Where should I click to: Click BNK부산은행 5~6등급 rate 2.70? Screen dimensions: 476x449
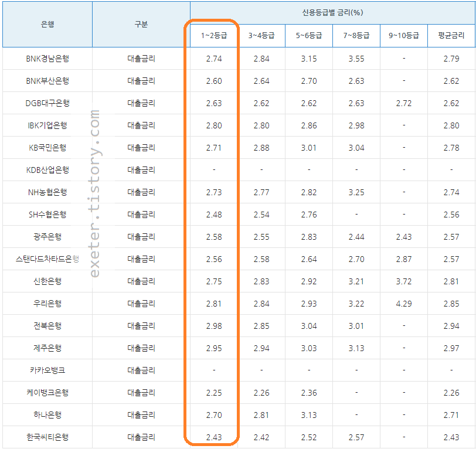tap(309, 81)
